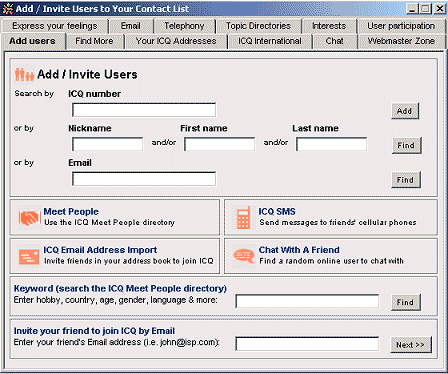Open the Chat With A Friend link
448x374 pixels.
[x=299, y=250]
